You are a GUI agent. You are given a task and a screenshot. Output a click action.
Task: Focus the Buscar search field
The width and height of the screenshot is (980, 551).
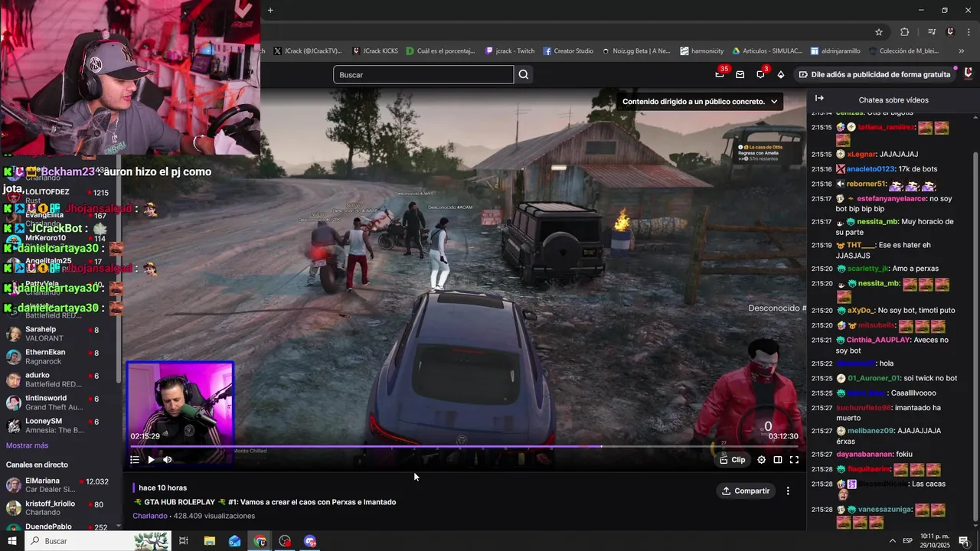pos(423,75)
